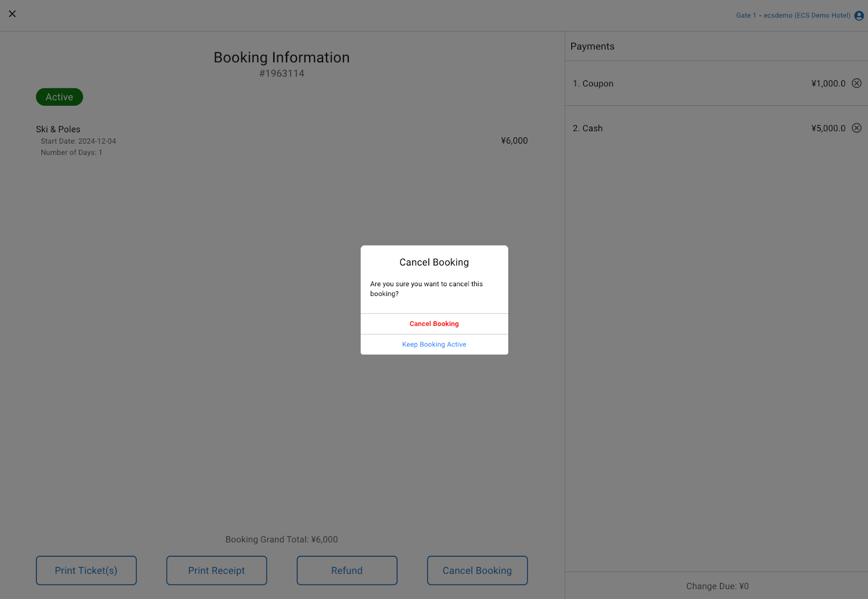
Task: Close the booking information screen
Action: point(12,14)
